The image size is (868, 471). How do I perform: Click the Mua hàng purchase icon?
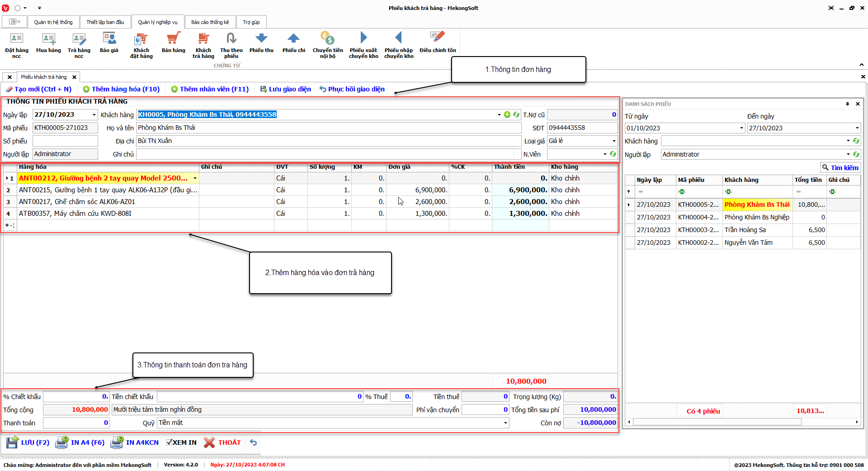tap(48, 43)
